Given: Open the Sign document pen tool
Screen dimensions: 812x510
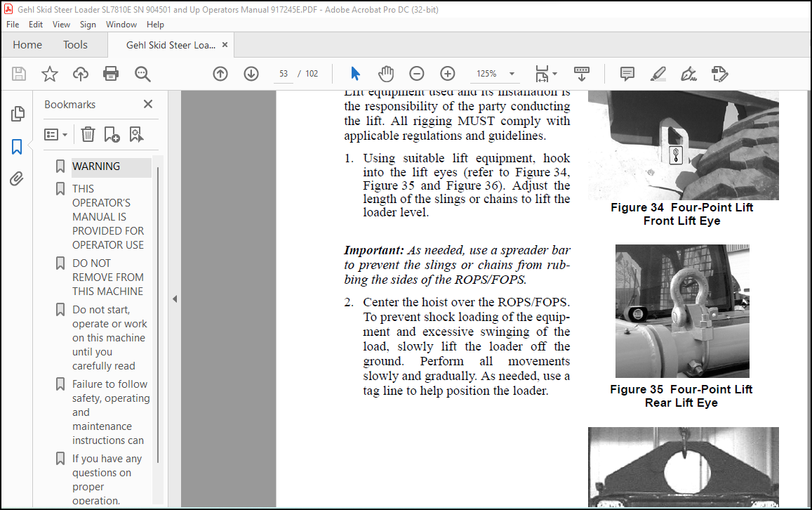Looking at the screenshot, I should coord(688,74).
